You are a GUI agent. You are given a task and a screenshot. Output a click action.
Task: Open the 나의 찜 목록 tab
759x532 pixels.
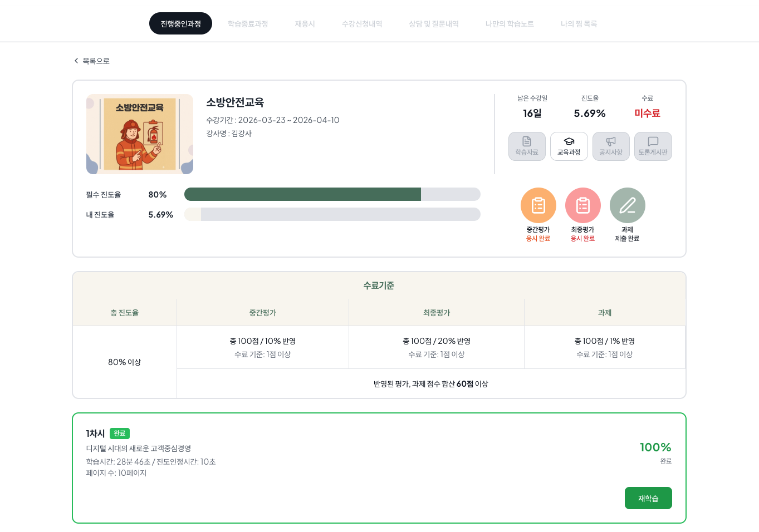[x=579, y=24]
